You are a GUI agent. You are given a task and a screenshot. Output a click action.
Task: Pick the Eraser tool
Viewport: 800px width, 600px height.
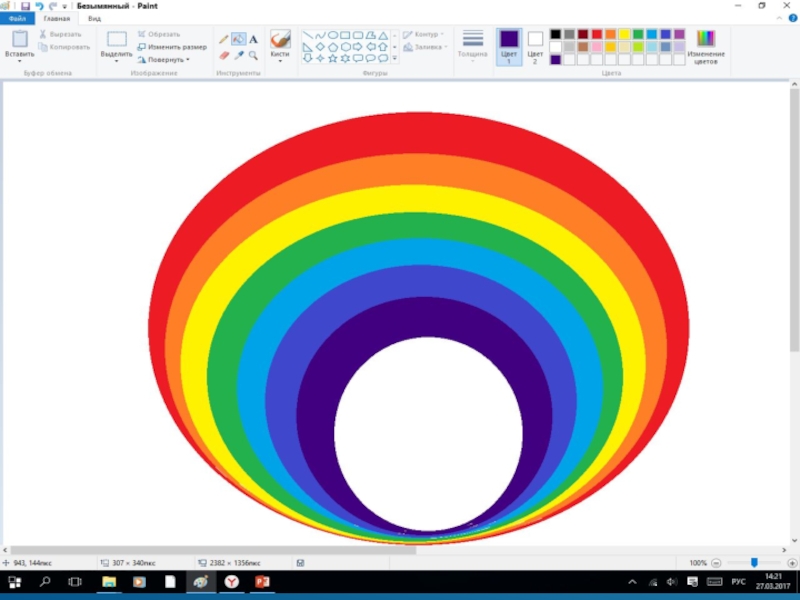[x=224, y=55]
